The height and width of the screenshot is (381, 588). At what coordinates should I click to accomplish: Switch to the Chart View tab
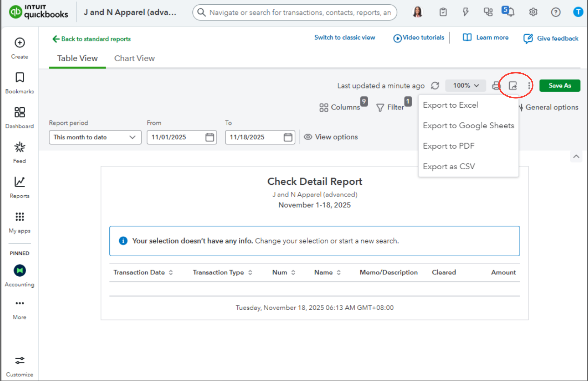[134, 58]
